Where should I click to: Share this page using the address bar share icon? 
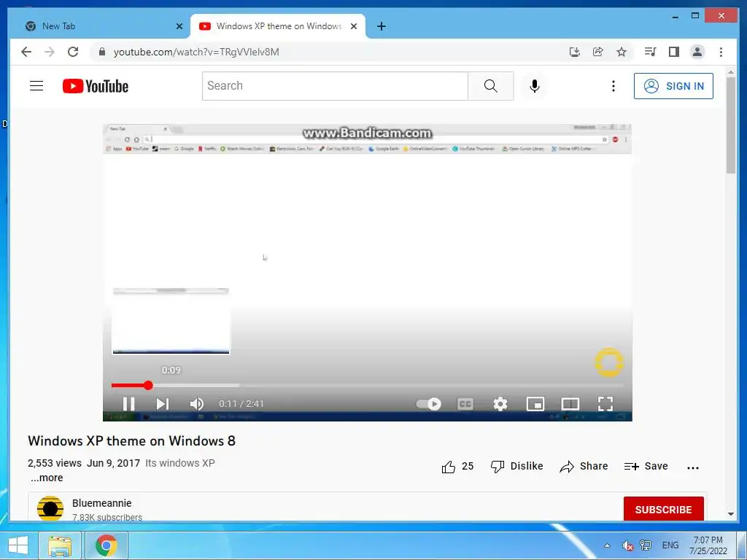click(x=598, y=52)
